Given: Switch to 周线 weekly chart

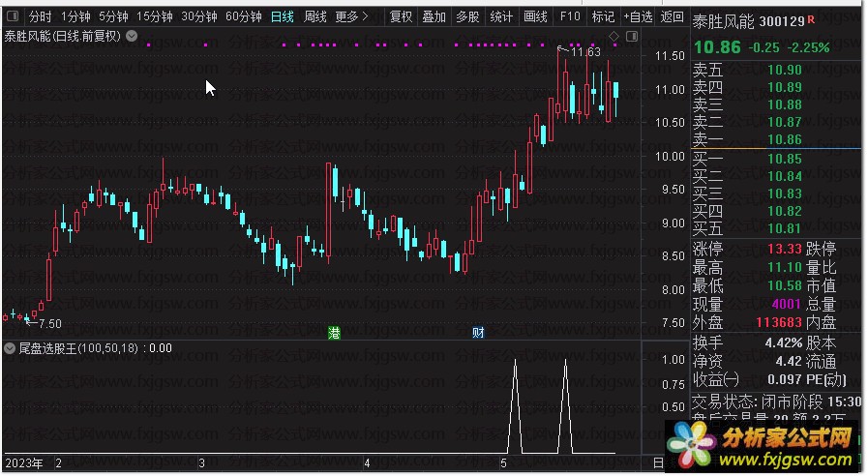Looking at the screenshot, I should [315, 16].
